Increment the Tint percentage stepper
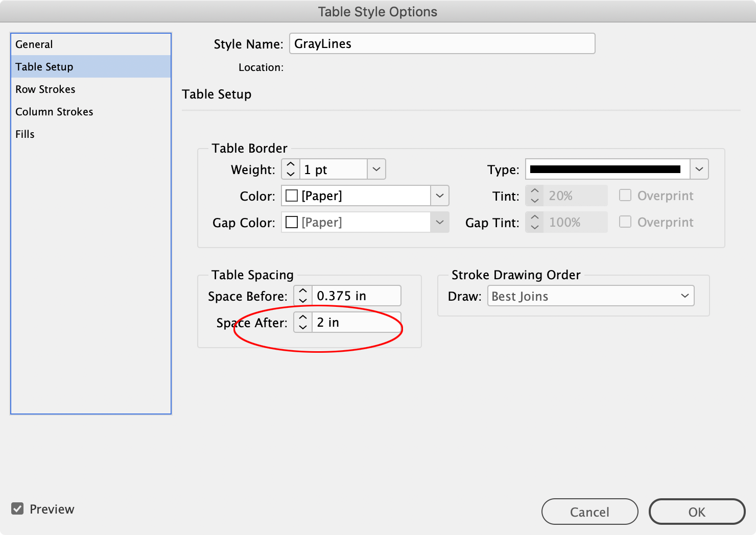The image size is (756, 535). coord(534,191)
